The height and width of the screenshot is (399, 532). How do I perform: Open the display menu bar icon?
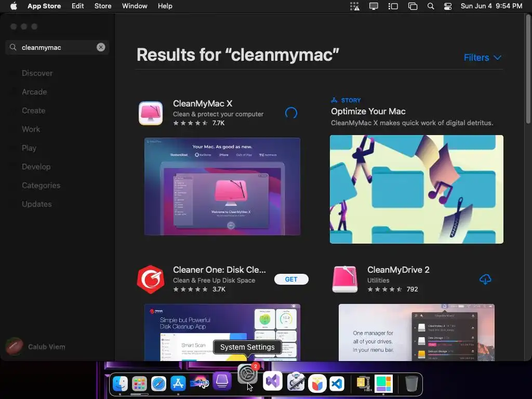pyautogui.click(x=374, y=6)
